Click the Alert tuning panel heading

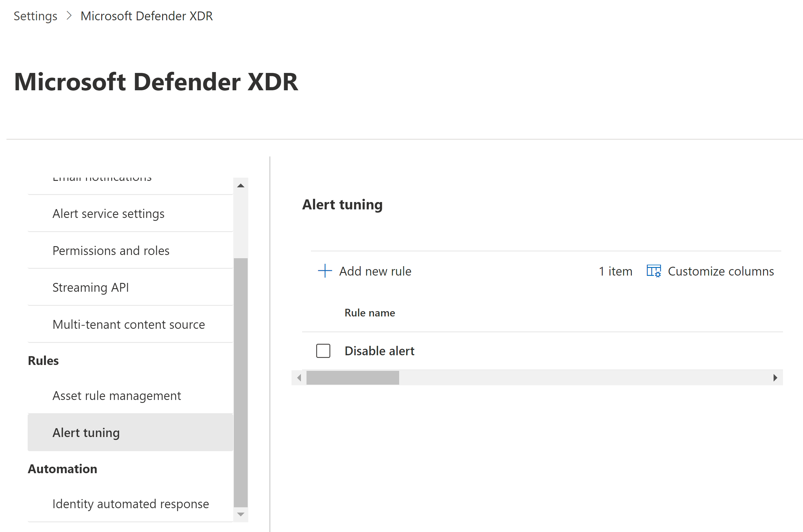(x=342, y=205)
